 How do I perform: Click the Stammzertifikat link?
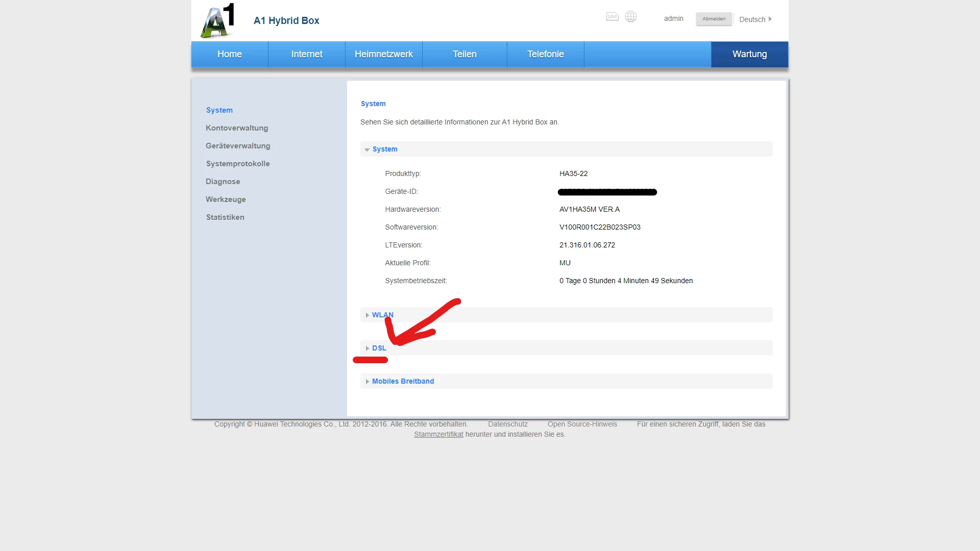point(438,434)
